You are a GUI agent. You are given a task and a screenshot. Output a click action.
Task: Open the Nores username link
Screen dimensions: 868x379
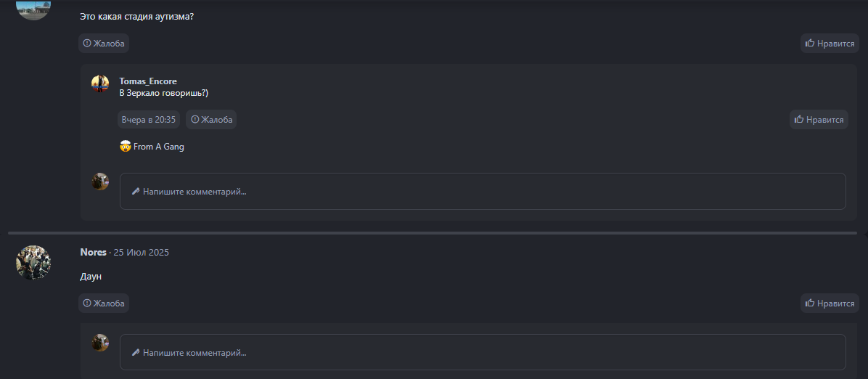[93, 253]
